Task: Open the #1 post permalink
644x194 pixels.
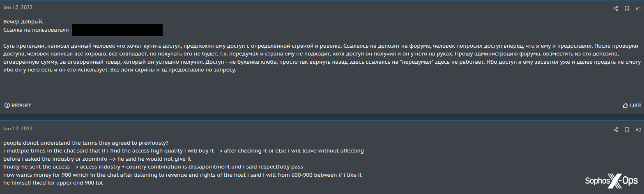Action: pos(638,8)
